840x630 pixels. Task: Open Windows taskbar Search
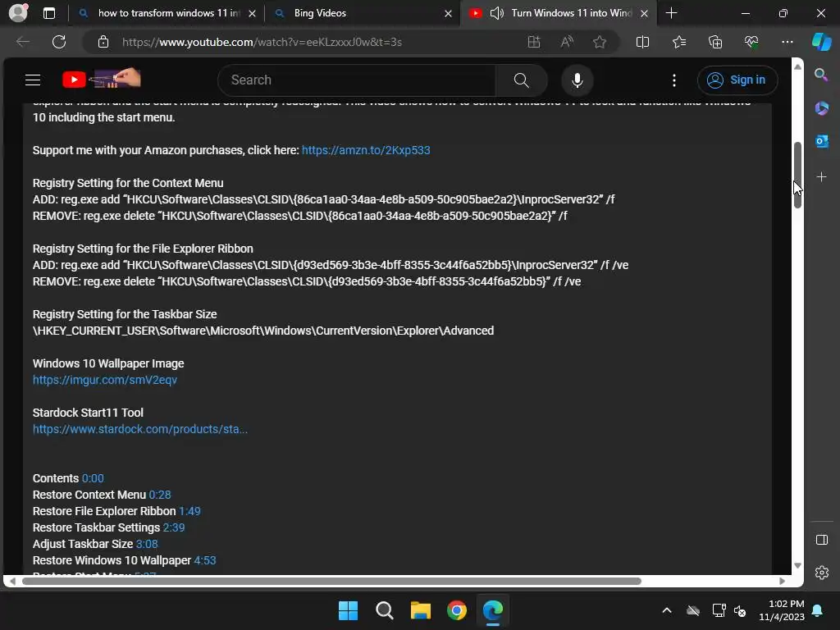pyautogui.click(x=385, y=610)
